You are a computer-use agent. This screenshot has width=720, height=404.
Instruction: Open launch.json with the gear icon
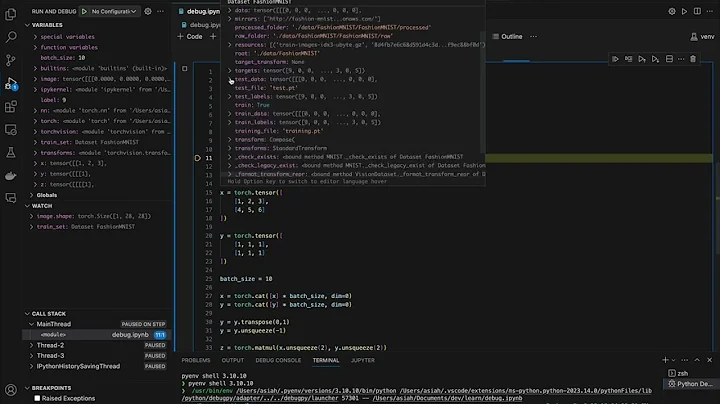coord(148,11)
